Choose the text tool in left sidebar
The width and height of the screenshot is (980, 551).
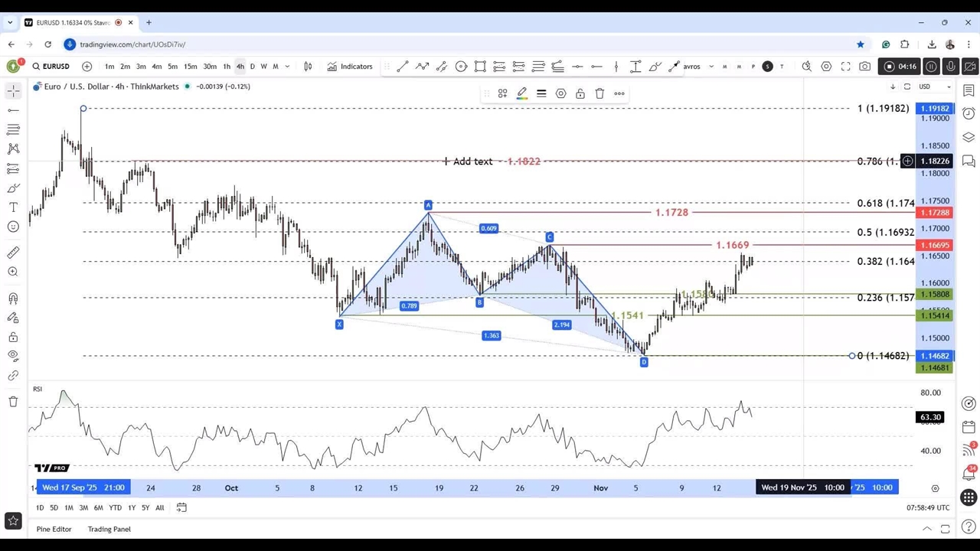[x=13, y=207]
